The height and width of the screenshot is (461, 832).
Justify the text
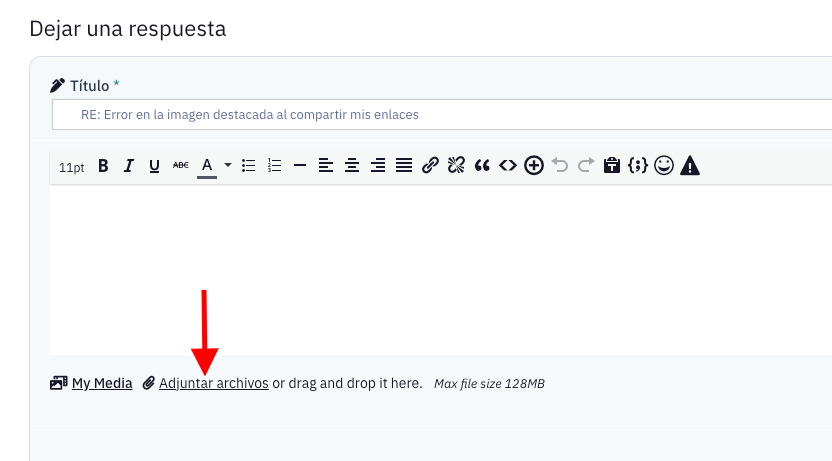coord(404,166)
